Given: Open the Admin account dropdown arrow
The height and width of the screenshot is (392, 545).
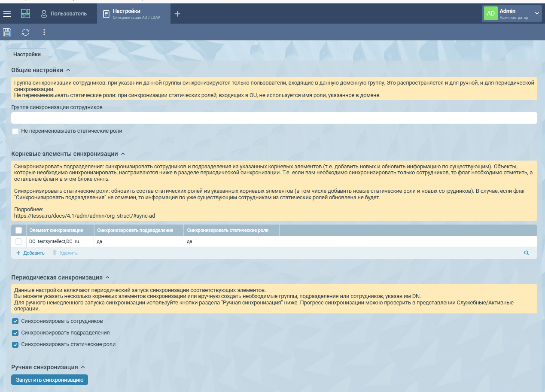Looking at the screenshot, I should pyautogui.click(x=537, y=14).
